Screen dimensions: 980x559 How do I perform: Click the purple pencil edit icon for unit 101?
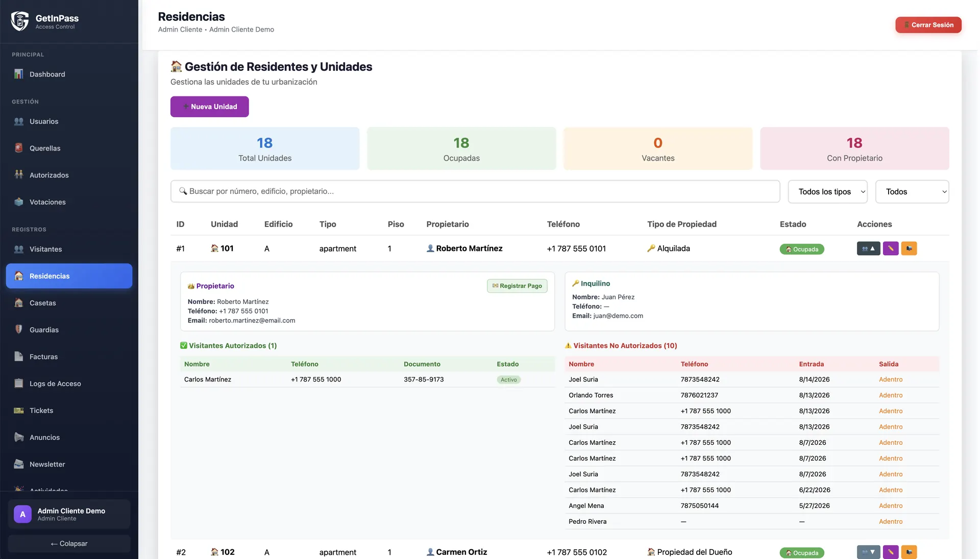coord(891,248)
